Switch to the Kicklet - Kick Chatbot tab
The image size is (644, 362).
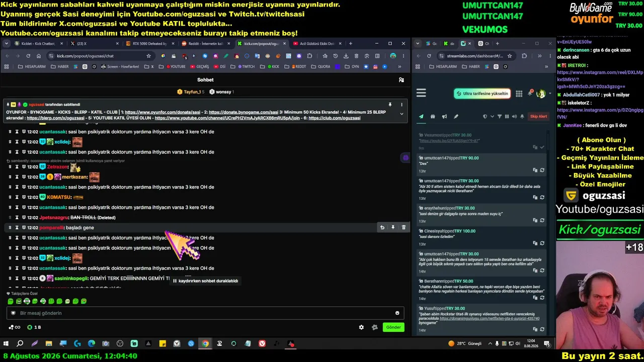pyautogui.click(x=38, y=44)
